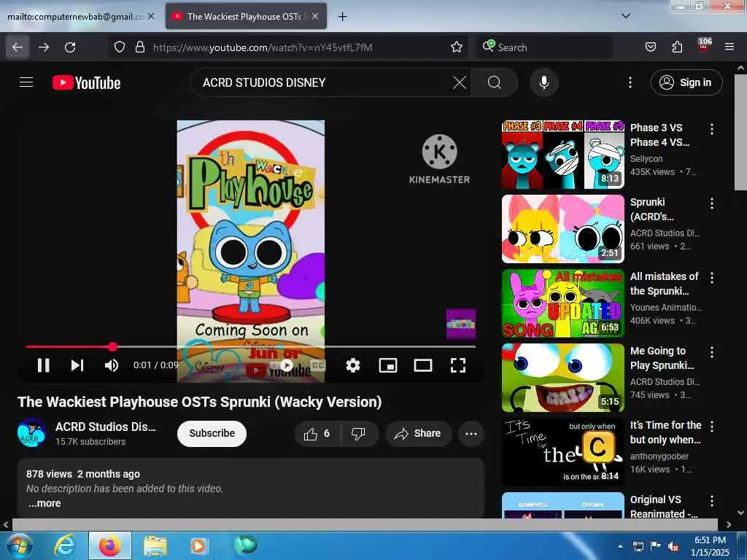
Task: Go to YouTube home via logo
Action: click(86, 83)
